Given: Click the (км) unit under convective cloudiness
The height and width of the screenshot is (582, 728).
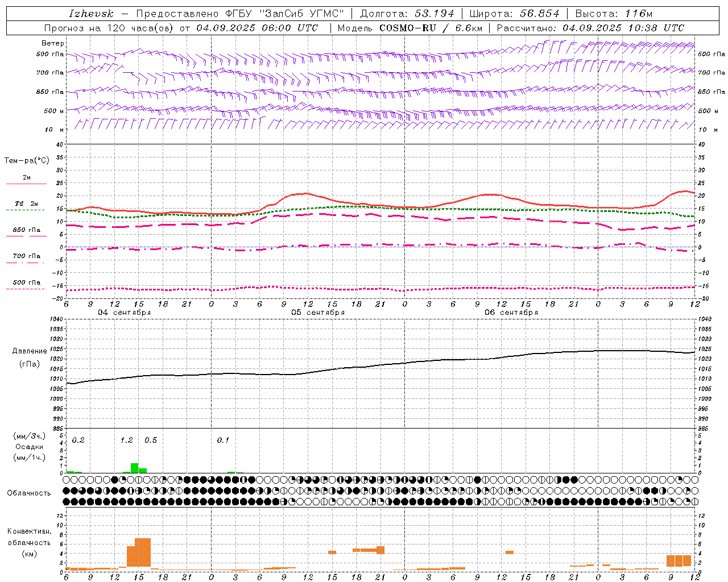Looking at the screenshot, I should click(x=29, y=554).
